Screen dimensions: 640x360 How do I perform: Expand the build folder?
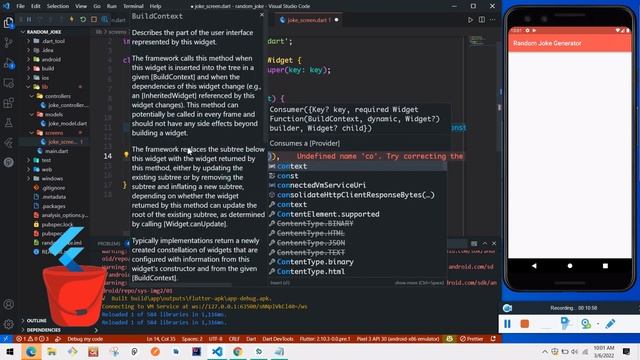tap(48, 69)
